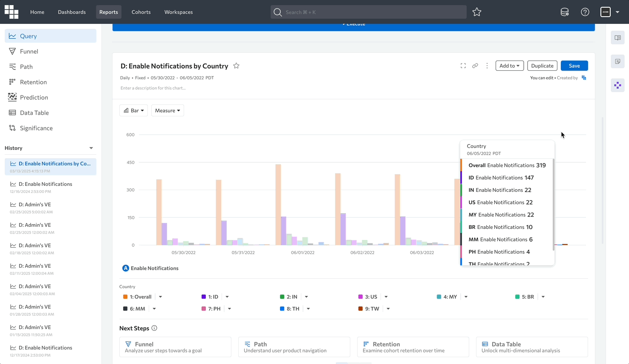Viewport: 629px width, 364px height.
Task: Open the Bar chart type dropdown
Action: (x=133, y=110)
